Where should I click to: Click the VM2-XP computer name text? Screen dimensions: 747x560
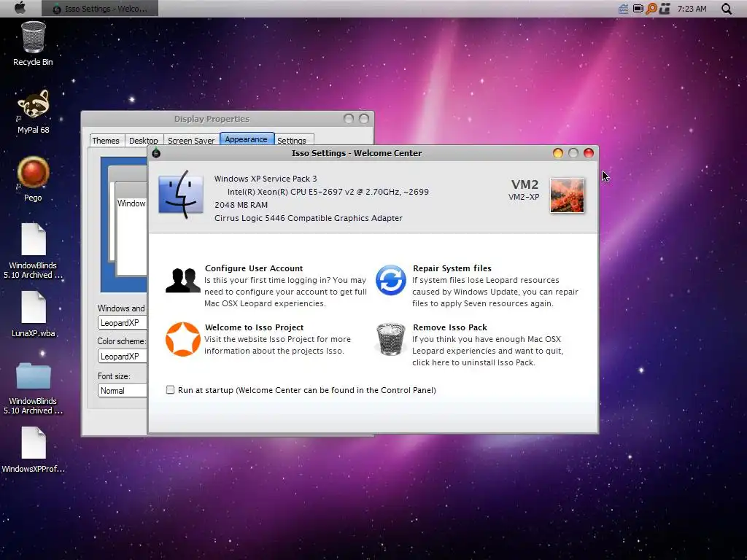524,197
